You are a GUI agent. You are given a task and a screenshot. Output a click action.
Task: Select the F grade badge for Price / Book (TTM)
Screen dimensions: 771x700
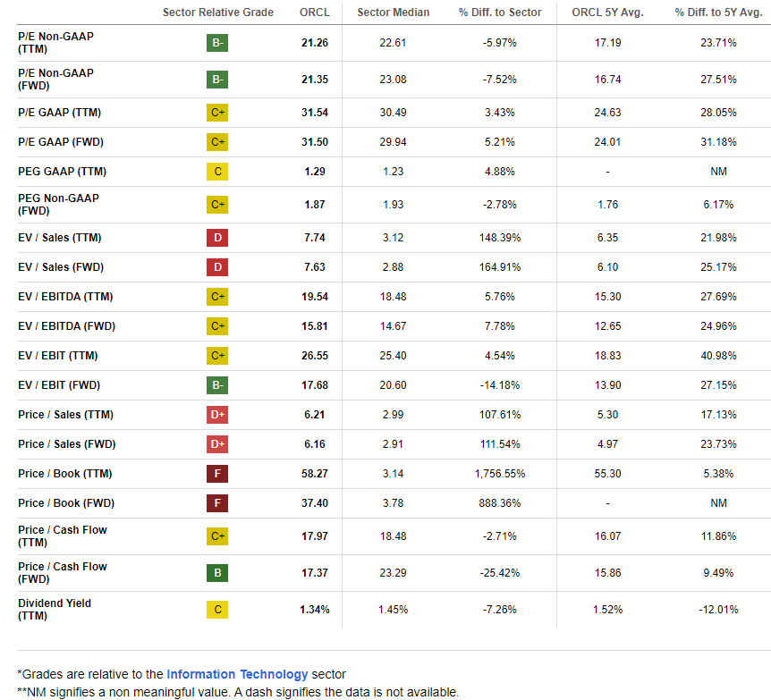217,474
